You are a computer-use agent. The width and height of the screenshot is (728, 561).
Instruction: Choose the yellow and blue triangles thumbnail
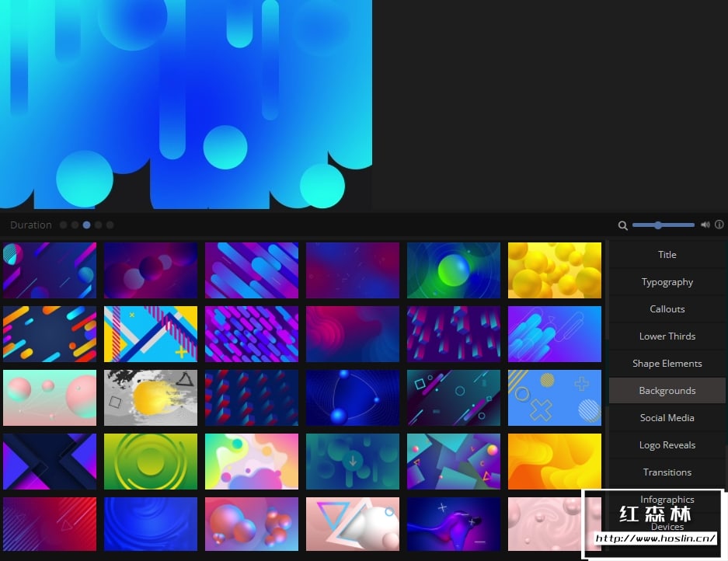pyautogui.click(x=151, y=334)
